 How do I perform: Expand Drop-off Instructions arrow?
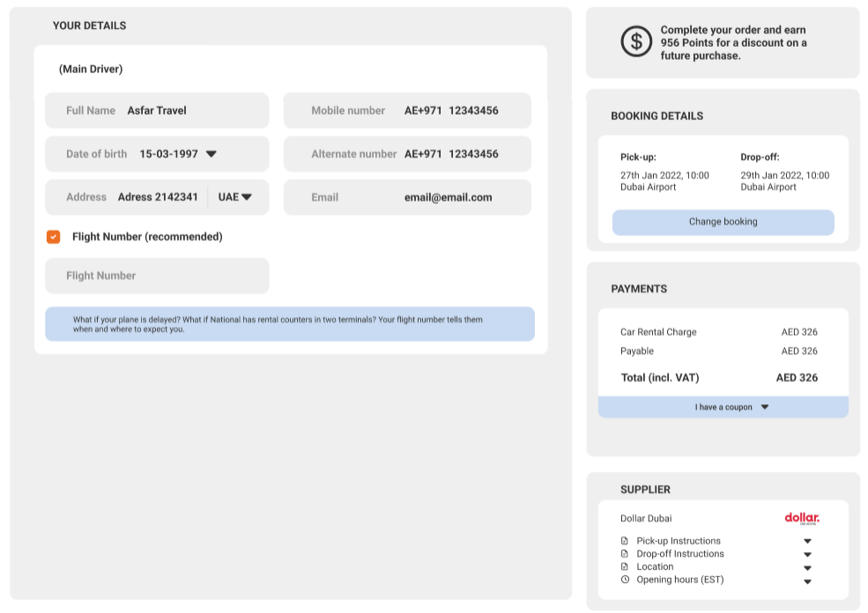click(x=807, y=555)
